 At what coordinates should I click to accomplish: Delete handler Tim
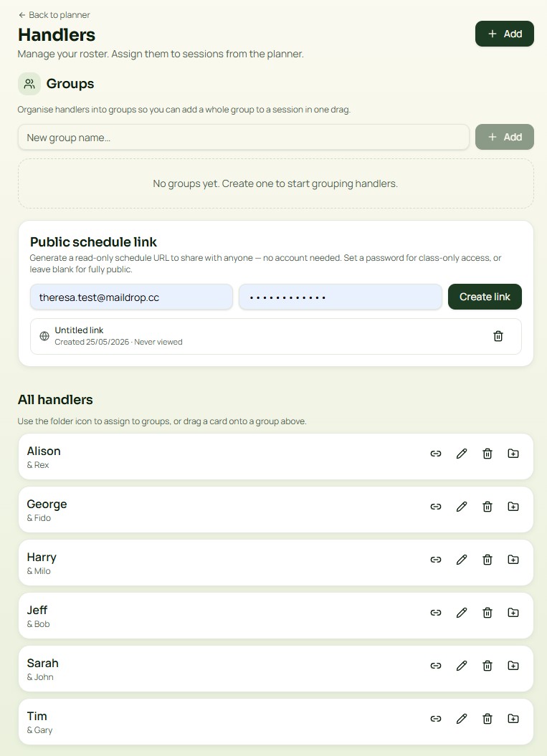[487, 719]
